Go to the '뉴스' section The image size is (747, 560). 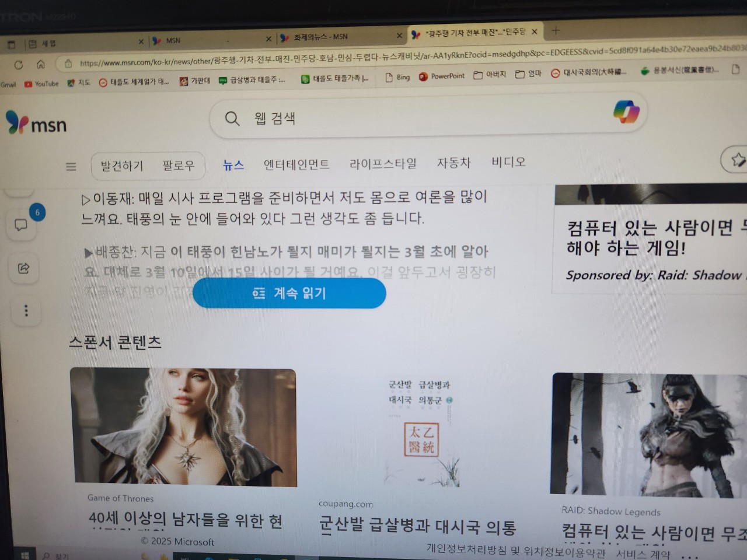pyautogui.click(x=233, y=165)
